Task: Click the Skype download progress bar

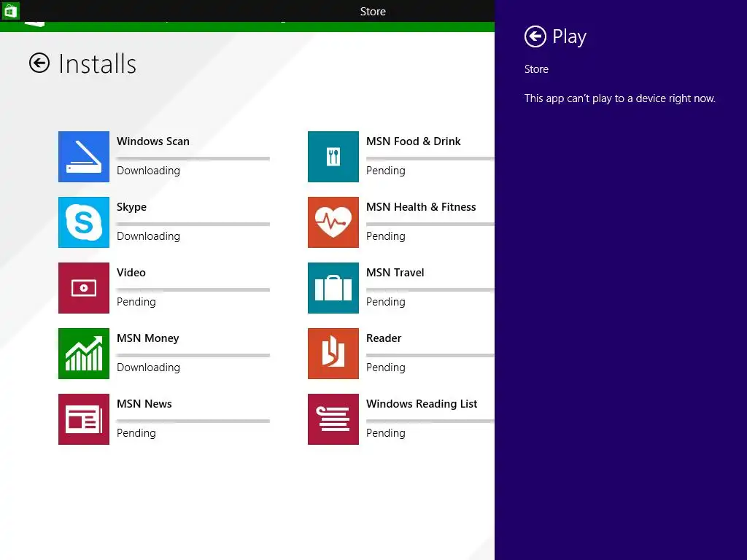Action: pos(193,224)
